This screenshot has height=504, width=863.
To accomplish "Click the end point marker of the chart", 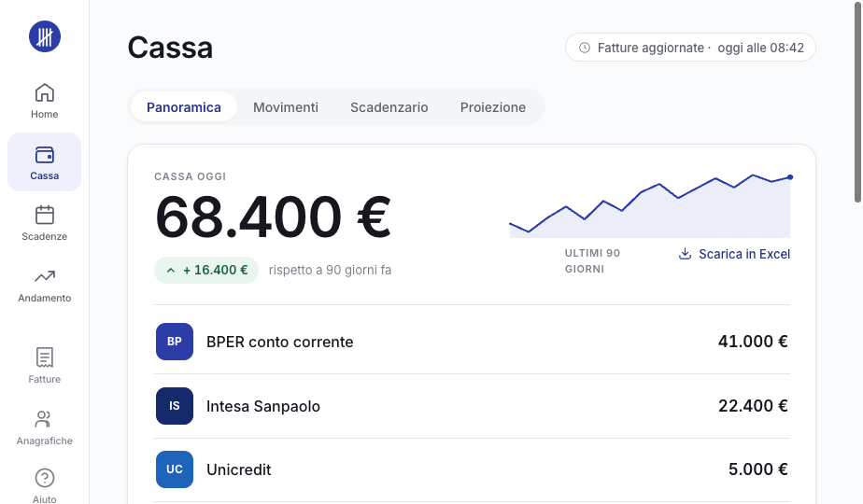I will coord(790,177).
